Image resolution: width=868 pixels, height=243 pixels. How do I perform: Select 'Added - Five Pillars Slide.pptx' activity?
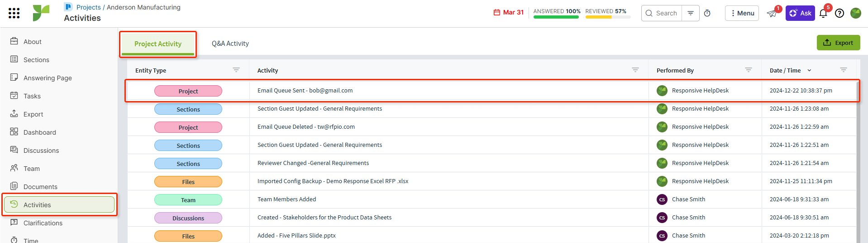(x=296, y=236)
